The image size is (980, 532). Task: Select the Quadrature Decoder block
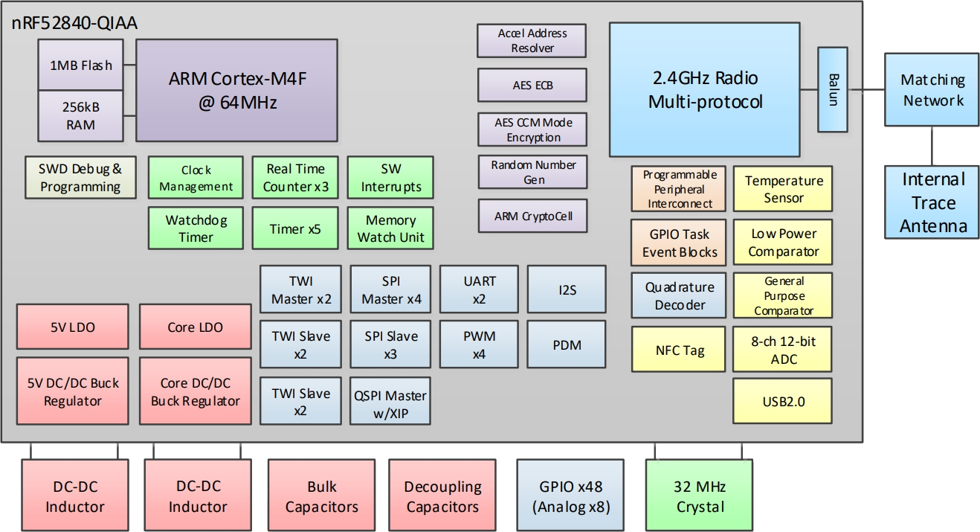tap(680, 295)
